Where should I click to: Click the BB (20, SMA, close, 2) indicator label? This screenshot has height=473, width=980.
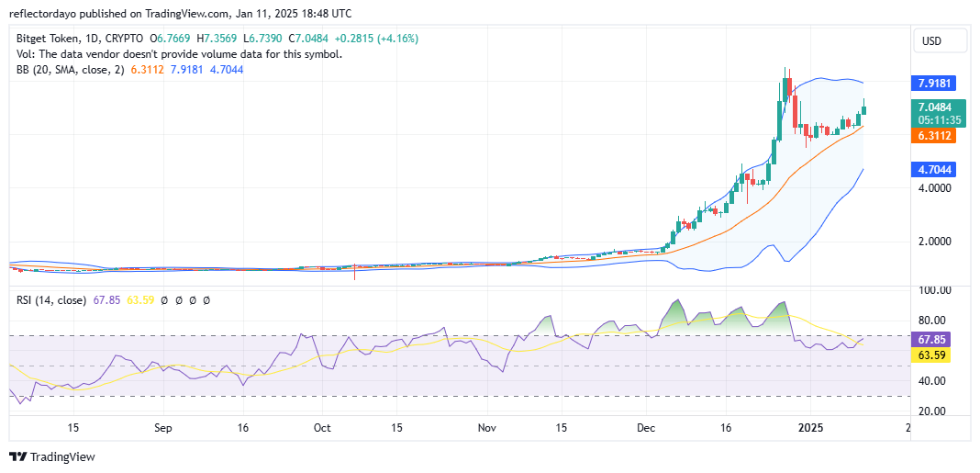pyautogui.click(x=69, y=70)
